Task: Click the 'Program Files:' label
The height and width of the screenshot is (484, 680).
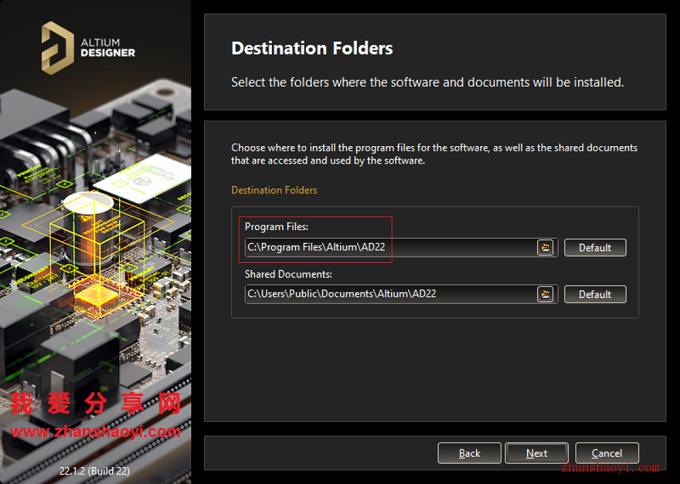Action: click(x=276, y=226)
